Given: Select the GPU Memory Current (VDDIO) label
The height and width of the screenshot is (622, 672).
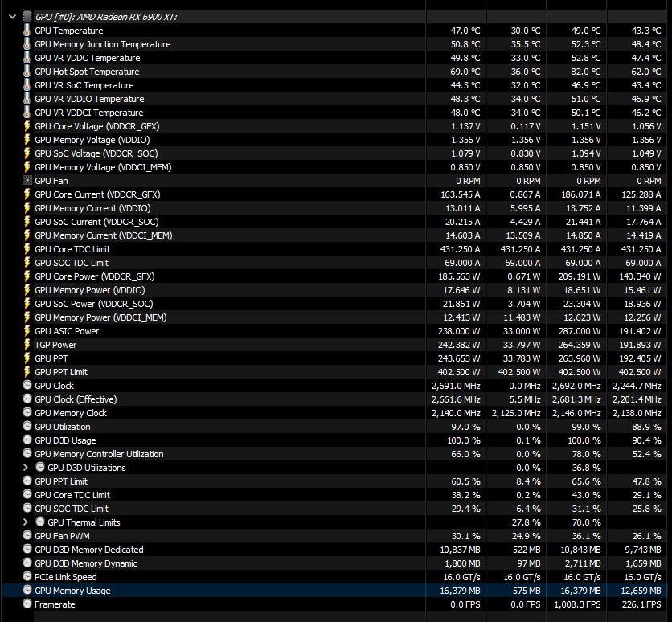Looking at the screenshot, I should [x=92, y=208].
